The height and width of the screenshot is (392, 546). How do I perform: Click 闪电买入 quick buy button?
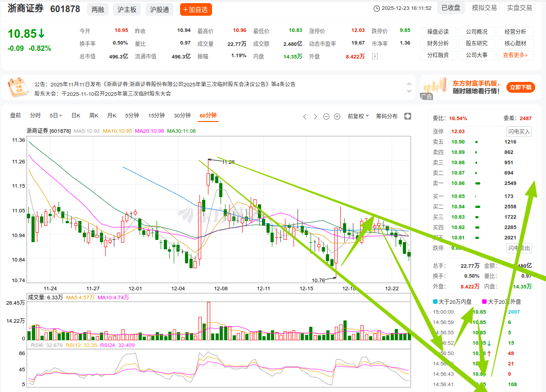coord(519,131)
